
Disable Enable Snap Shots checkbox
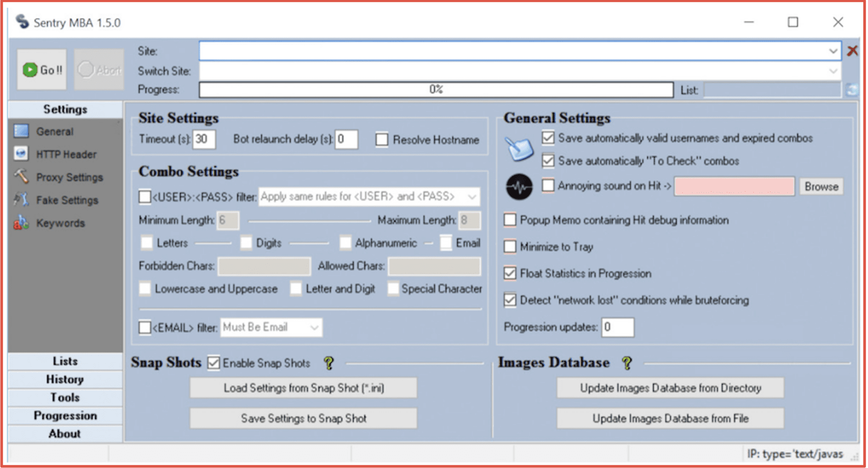[x=214, y=363]
